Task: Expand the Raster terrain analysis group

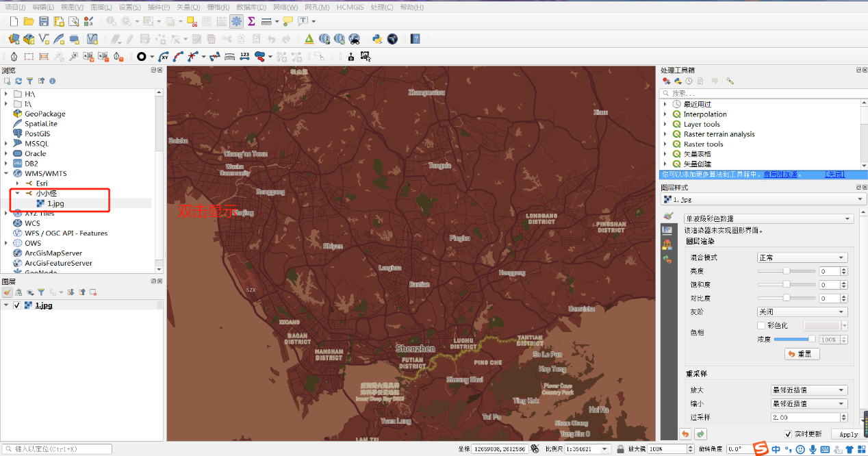Action: click(664, 134)
